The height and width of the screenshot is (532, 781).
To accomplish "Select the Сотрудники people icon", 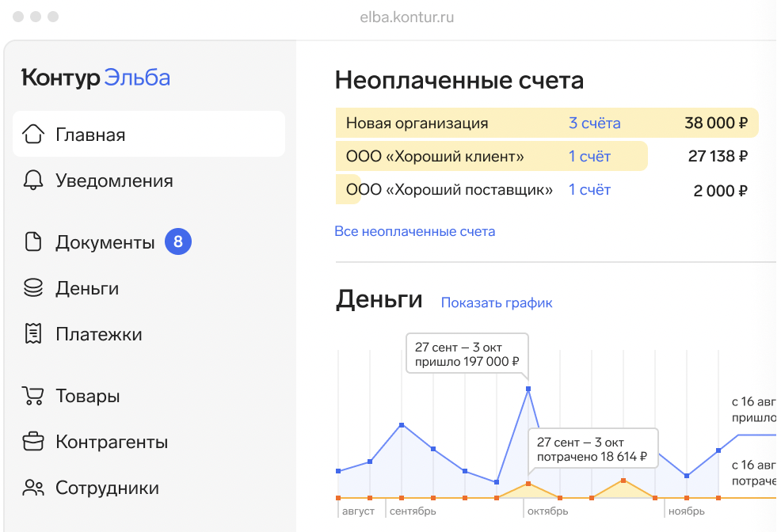I will 32,488.
